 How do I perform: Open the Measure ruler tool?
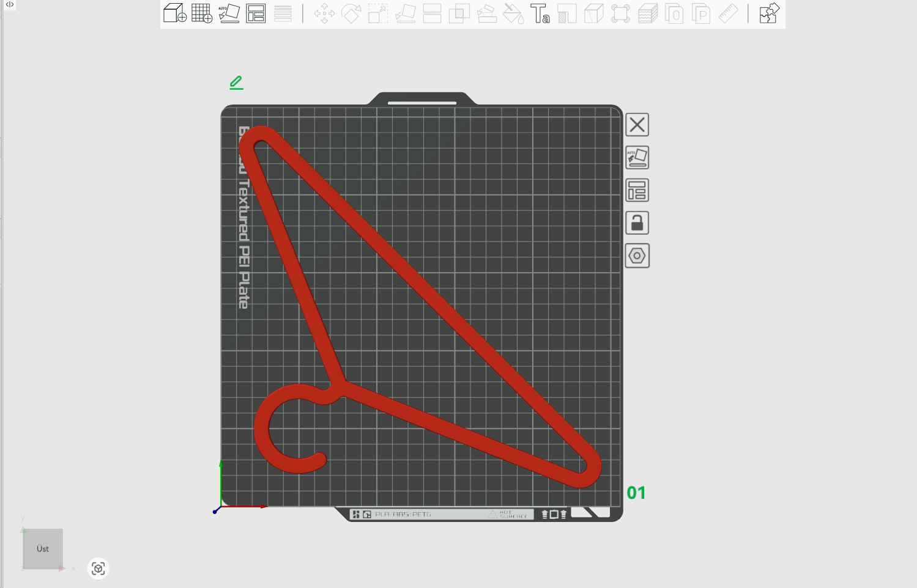[x=728, y=13]
